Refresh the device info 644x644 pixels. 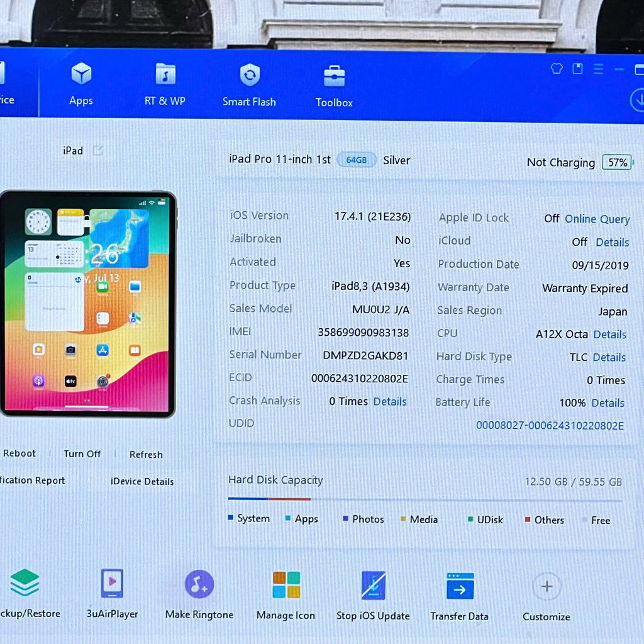[146, 454]
